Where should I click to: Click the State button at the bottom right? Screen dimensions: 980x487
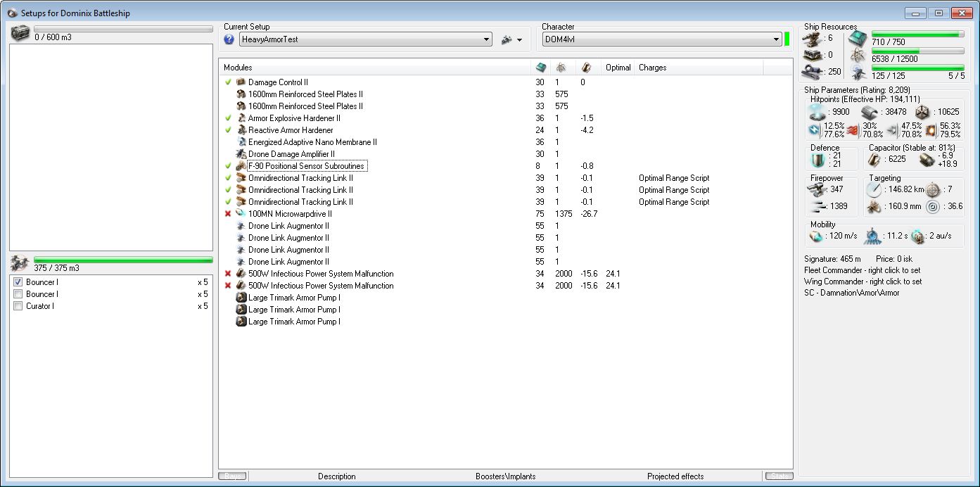[x=778, y=476]
